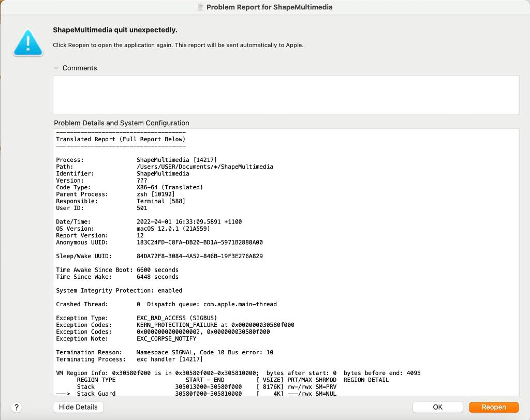Viewport: 530px width, 420px height.
Task: Reopen the crashed application
Action: click(x=493, y=407)
